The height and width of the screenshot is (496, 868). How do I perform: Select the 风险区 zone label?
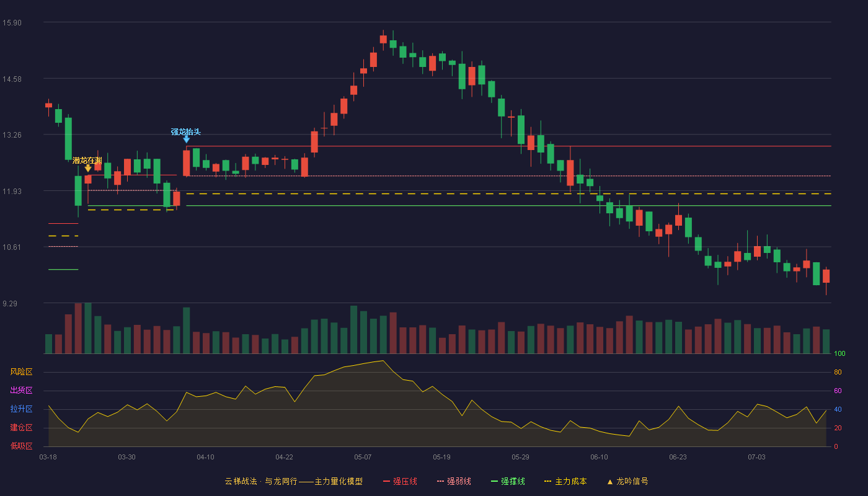21,372
